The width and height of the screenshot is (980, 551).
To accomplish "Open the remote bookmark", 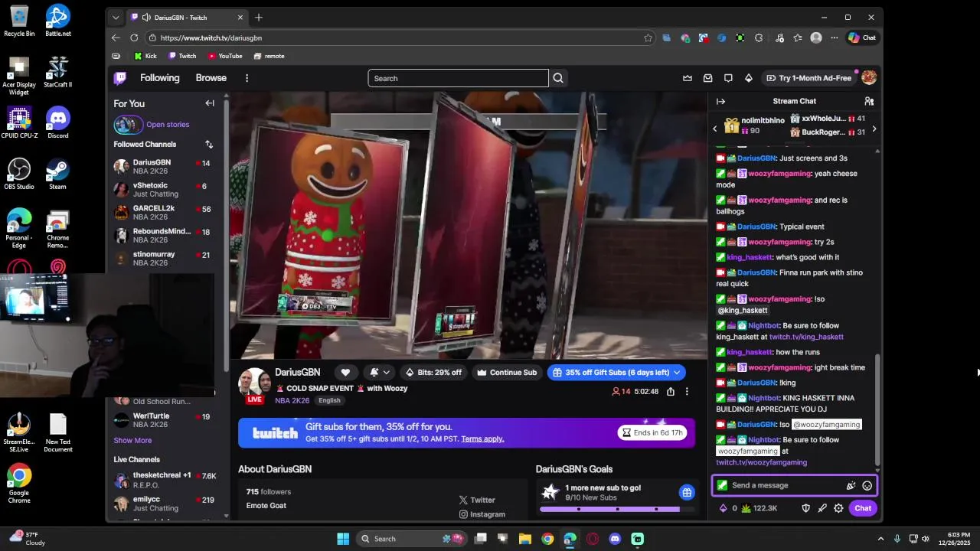I will pos(269,56).
